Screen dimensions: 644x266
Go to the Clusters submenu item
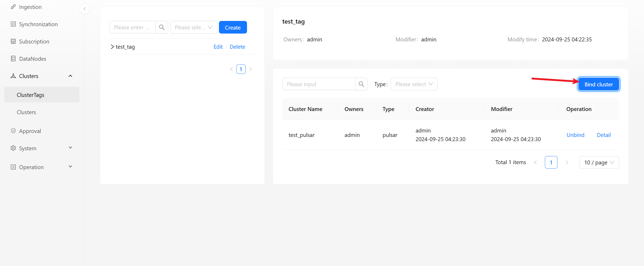(26, 112)
